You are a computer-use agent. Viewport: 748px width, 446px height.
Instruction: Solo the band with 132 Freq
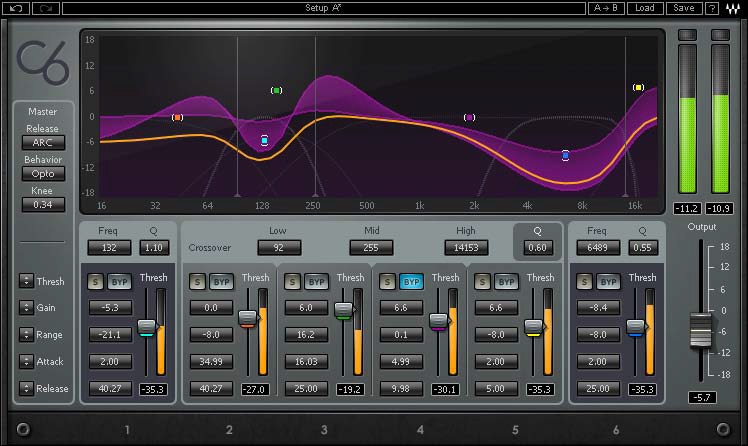[x=96, y=282]
